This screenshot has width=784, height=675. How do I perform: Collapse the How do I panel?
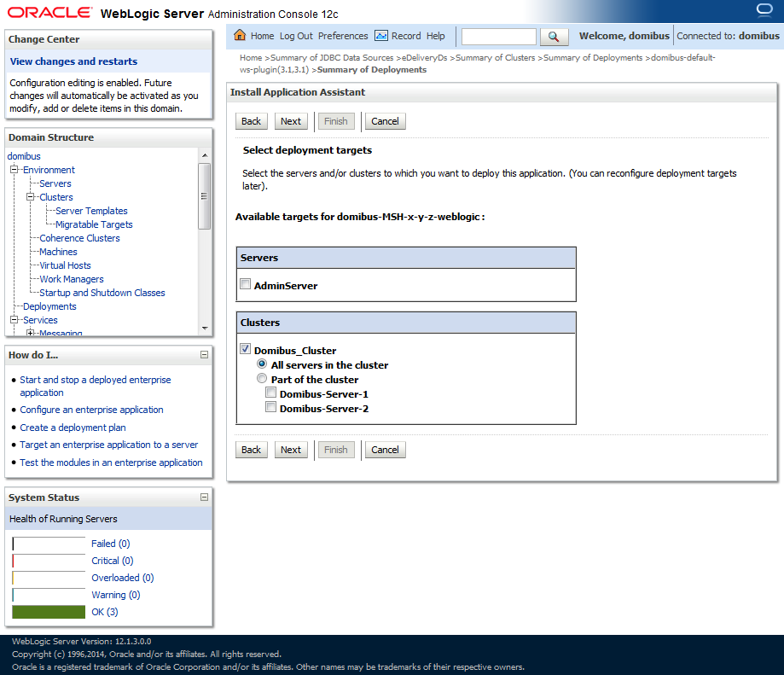204,354
